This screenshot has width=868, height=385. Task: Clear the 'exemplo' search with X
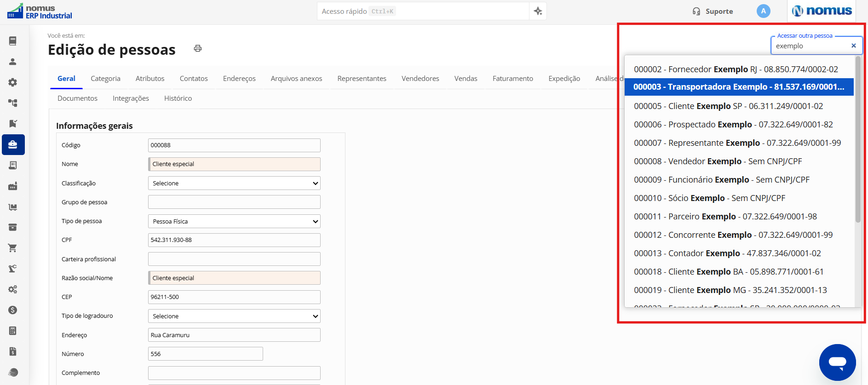coord(854,46)
